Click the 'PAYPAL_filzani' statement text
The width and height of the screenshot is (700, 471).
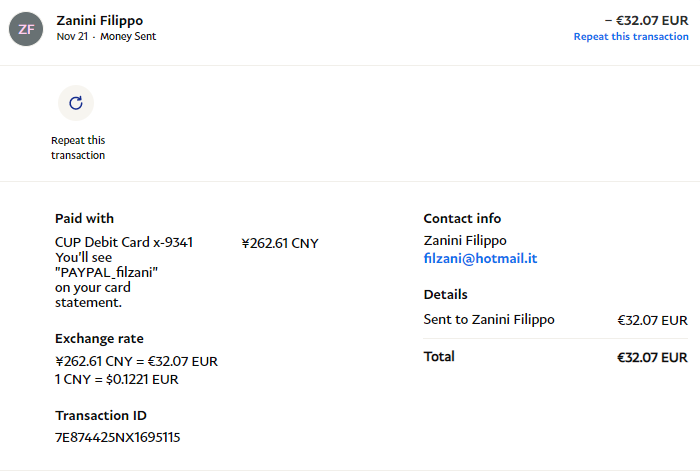click(108, 272)
